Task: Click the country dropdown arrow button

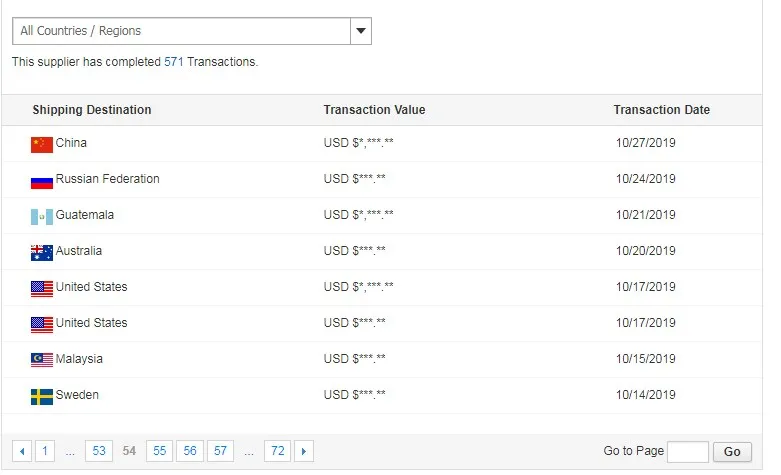Action: coord(361,31)
